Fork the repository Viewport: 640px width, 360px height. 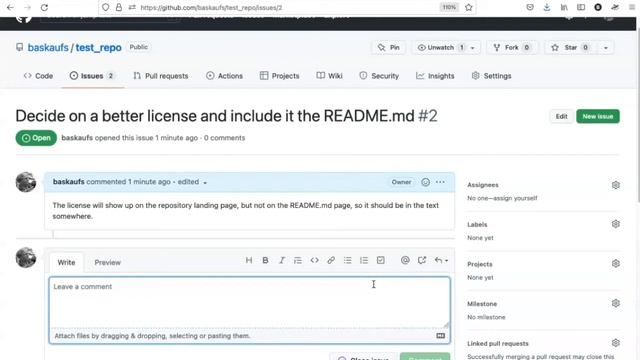[x=511, y=47]
